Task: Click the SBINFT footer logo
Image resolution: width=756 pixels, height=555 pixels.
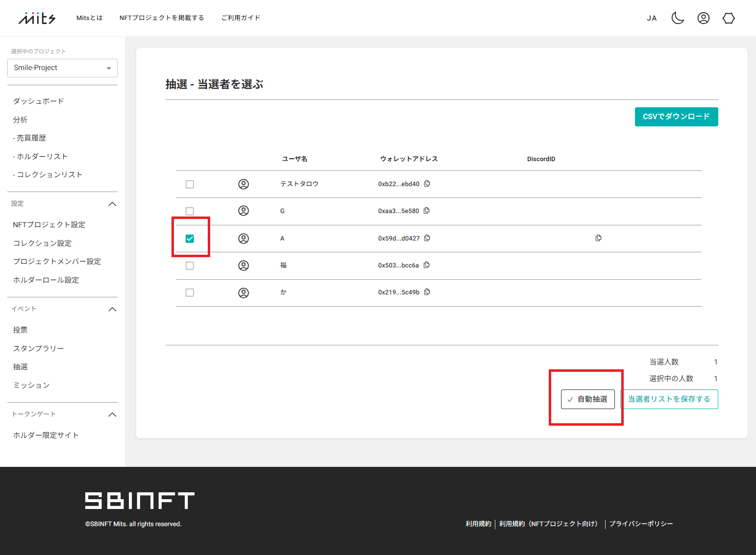Action: [x=140, y=501]
